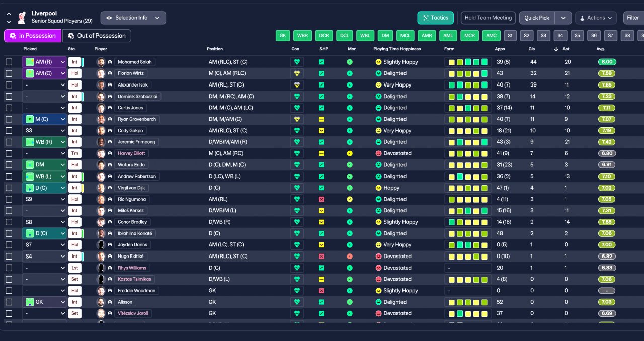Open the Actions dropdown menu
The width and height of the screenshot is (644, 341).
point(596,18)
